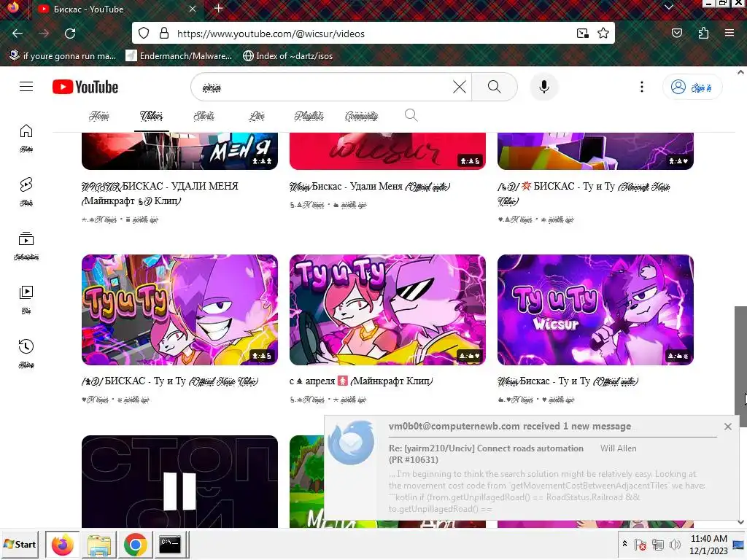Switch to the channel Shorts tab

(204, 116)
